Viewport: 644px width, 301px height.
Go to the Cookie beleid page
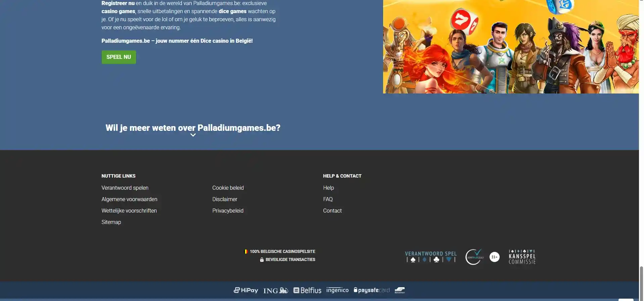228,188
